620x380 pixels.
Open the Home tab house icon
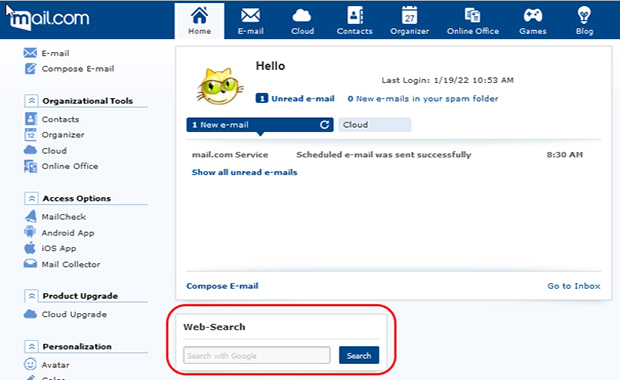point(199,15)
